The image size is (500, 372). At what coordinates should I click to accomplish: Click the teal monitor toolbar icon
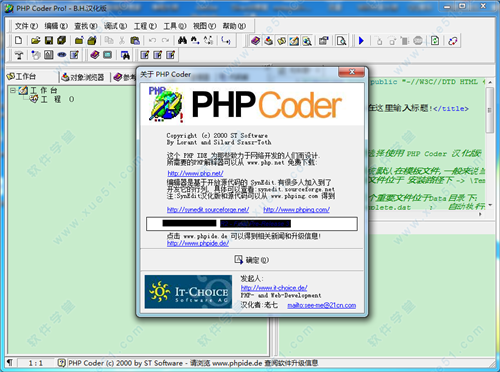pyautogui.click(x=108, y=55)
